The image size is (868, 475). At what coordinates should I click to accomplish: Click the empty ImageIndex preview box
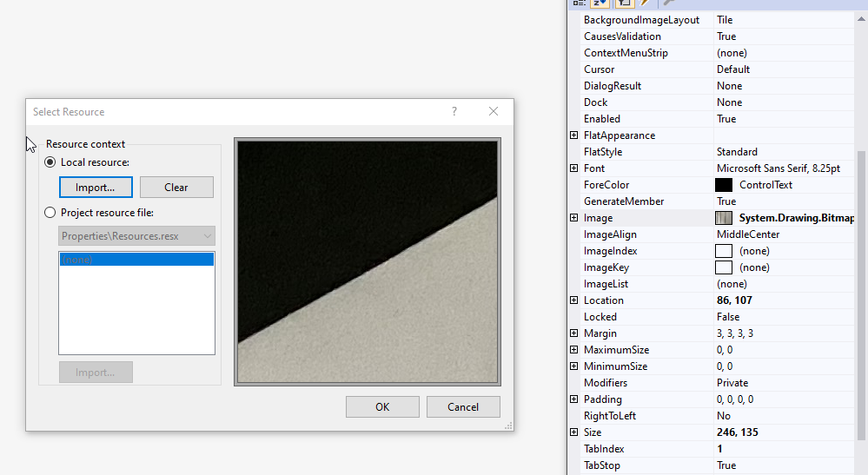(724, 251)
